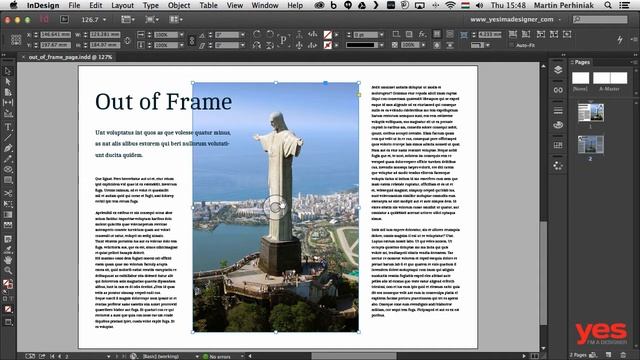Select the A-Master thumbnail

click(x=610, y=78)
